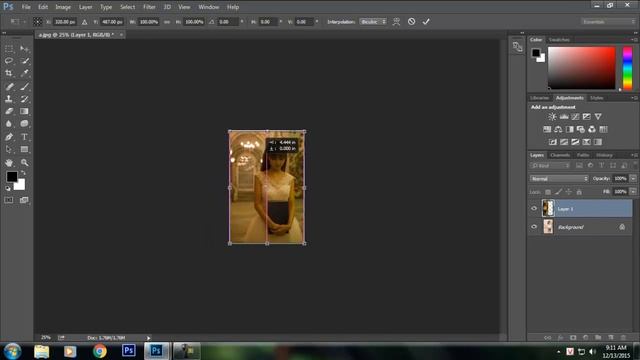Select the Pen tool
The height and width of the screenshot is (360, 640).
[9, 137]
